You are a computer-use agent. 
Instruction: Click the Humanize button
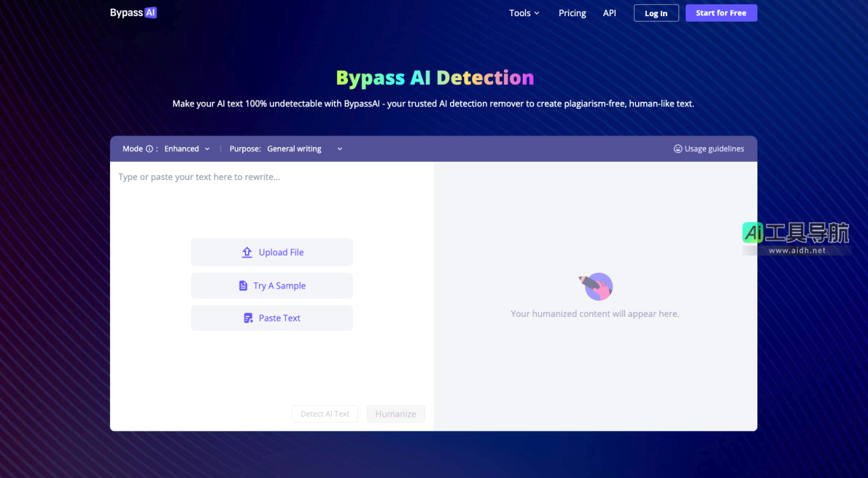[x=396, y=413]
